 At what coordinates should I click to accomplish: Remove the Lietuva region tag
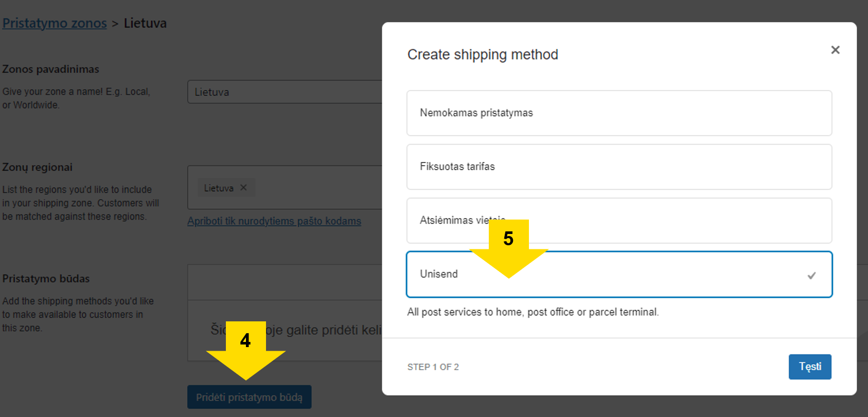[x=244, y=188]
